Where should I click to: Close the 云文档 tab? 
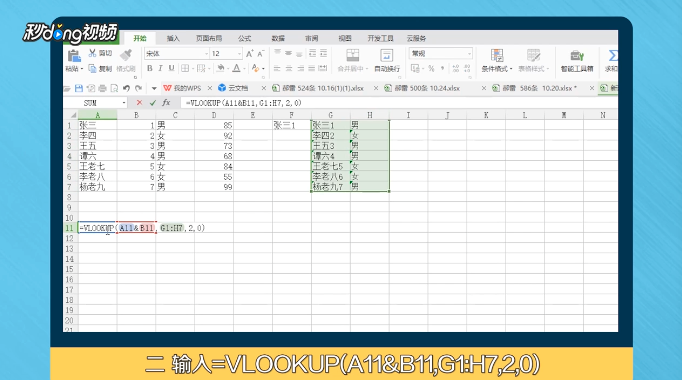264,88
